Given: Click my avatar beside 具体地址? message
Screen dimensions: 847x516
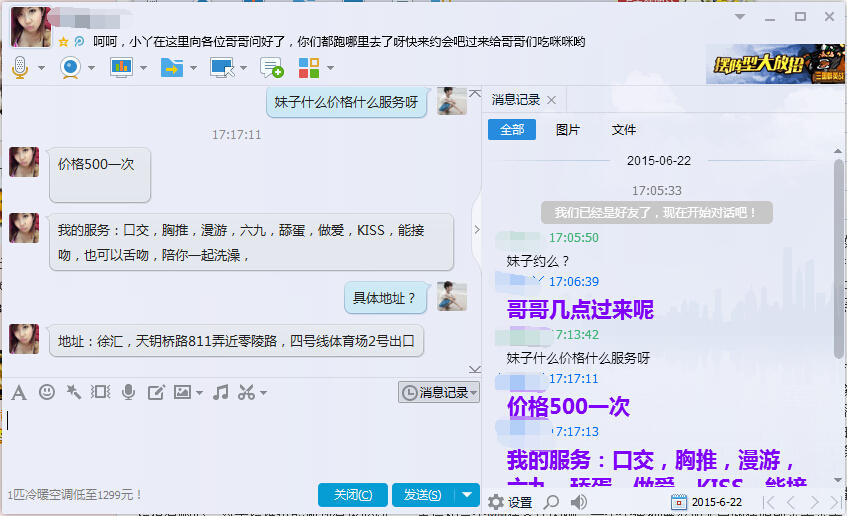Looking at the screenshot, I should click(x=452, y=296).
